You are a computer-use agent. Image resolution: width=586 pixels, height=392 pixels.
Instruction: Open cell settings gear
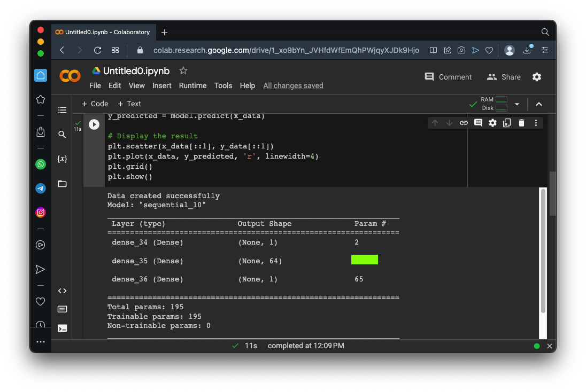[492, 123]
